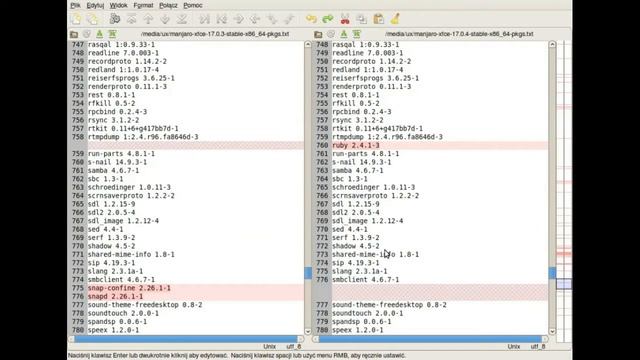The width and height of the screenshot is (640, 360).
Task: Open file in the left pane
Action: [x=74, y=34]
